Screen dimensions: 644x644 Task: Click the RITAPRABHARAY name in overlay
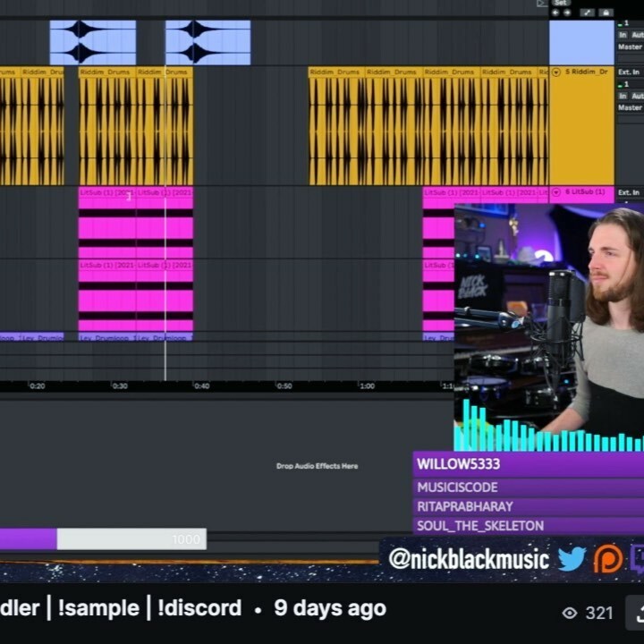[x=465, y=506]
